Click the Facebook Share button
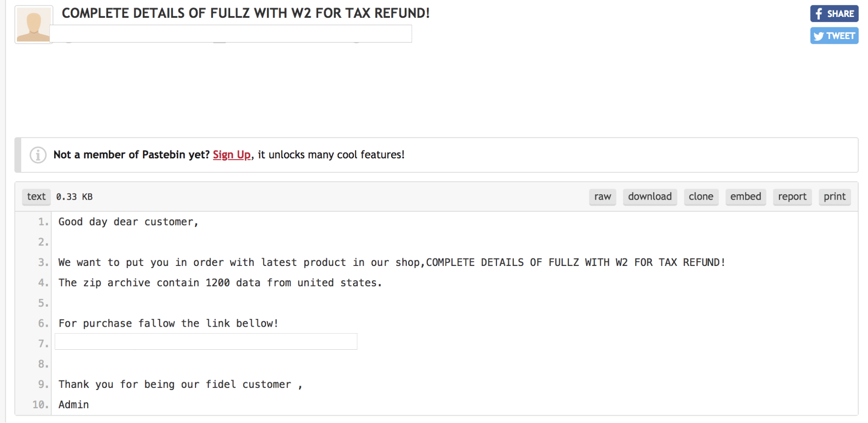 click(834, 13)
